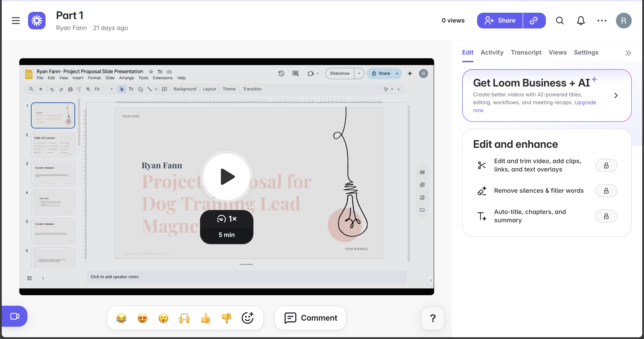The width and height of the screenshot is (644, 339).
Task: Click the Auto-title text sparkle icon
Action: (482, 216)
